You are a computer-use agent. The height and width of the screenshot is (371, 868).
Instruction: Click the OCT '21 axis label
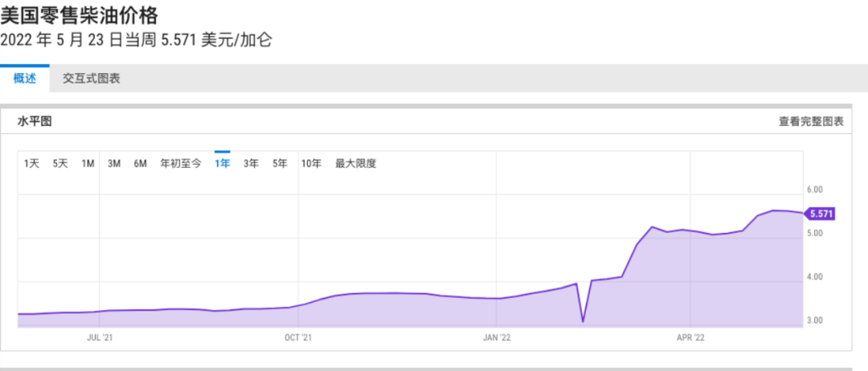298,338
